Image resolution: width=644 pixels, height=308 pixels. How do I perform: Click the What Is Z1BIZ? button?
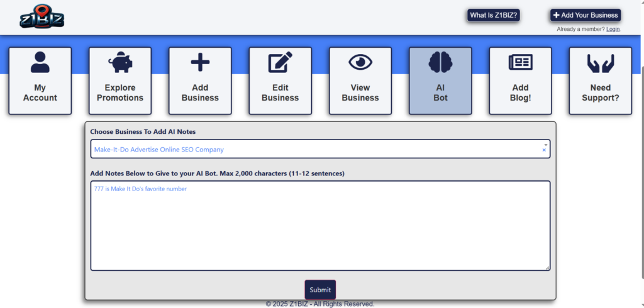click(x=493, y=15)
